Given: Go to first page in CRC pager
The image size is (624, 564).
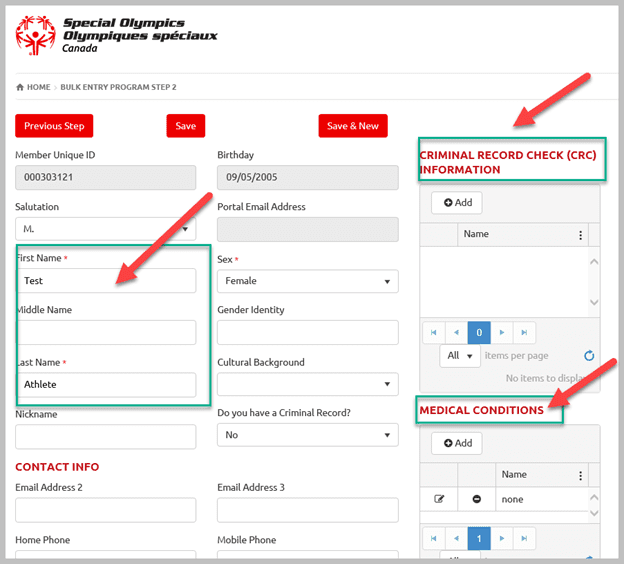Looking at the screenshot, I should click(434, 332).
